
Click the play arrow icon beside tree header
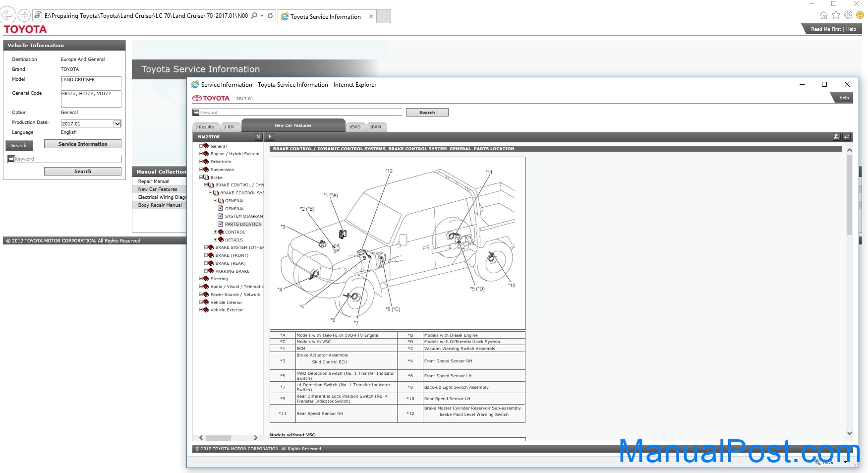[x=270, y=137]
